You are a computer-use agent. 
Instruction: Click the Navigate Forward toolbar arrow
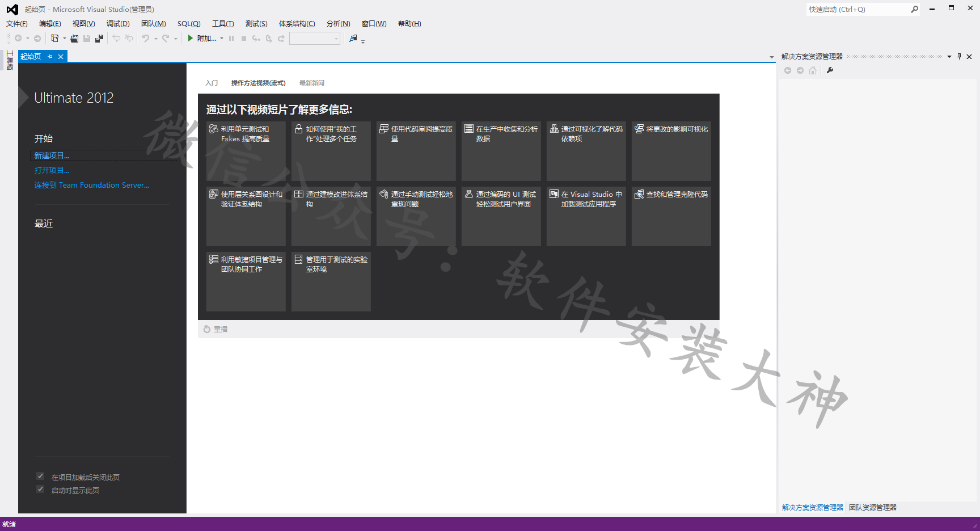tap(37, 39)
